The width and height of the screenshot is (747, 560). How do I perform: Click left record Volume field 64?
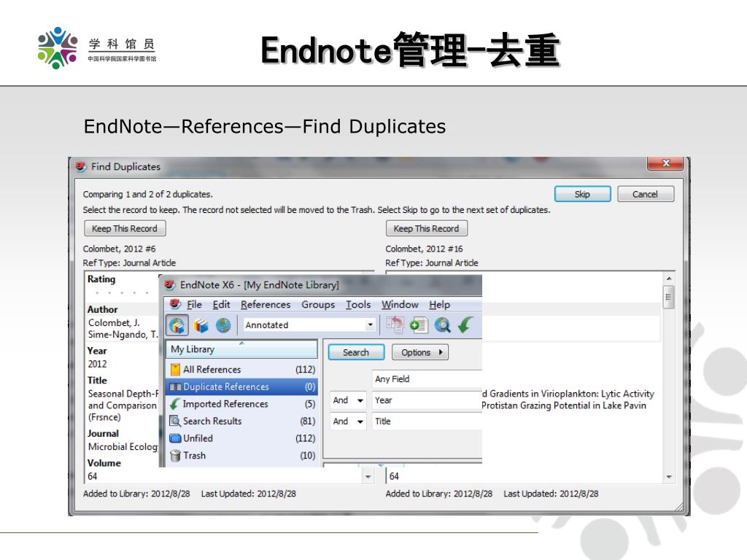click(93, 476)
